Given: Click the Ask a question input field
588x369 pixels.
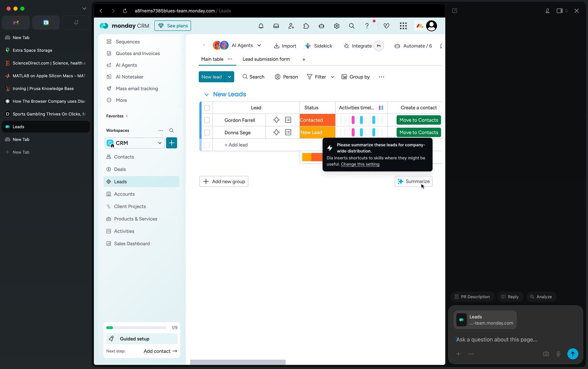Looking at the screenshot, I should (515, 339).
